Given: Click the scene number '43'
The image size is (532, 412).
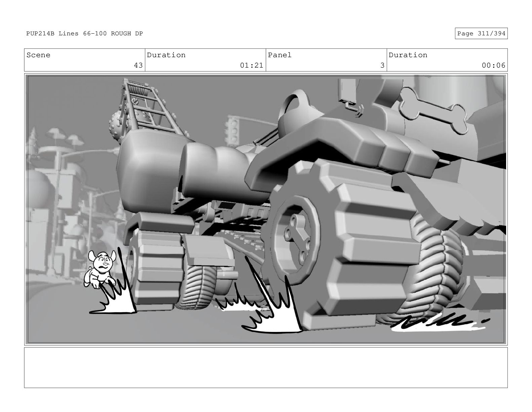Looking at the screenshot, I should (138, 65).
